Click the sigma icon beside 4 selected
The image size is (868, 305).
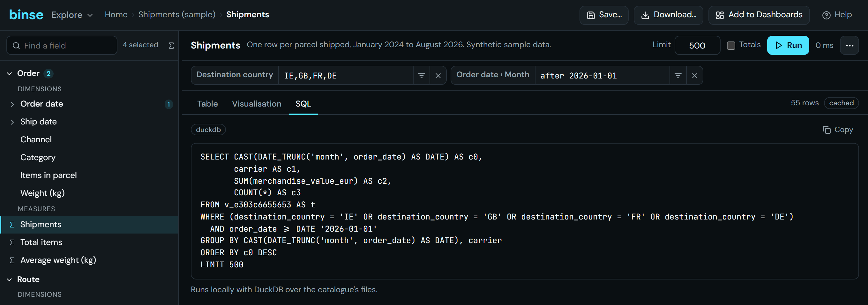171,45
